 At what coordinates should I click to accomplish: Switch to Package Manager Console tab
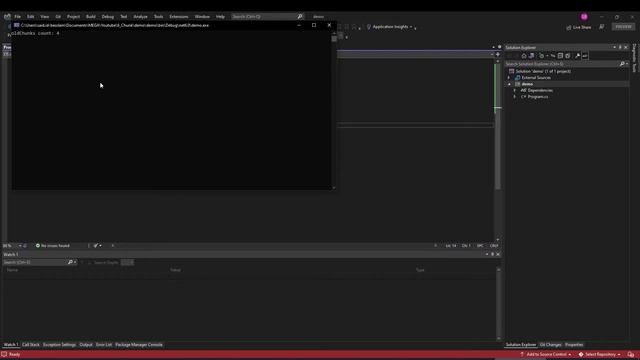coord(139,345)
